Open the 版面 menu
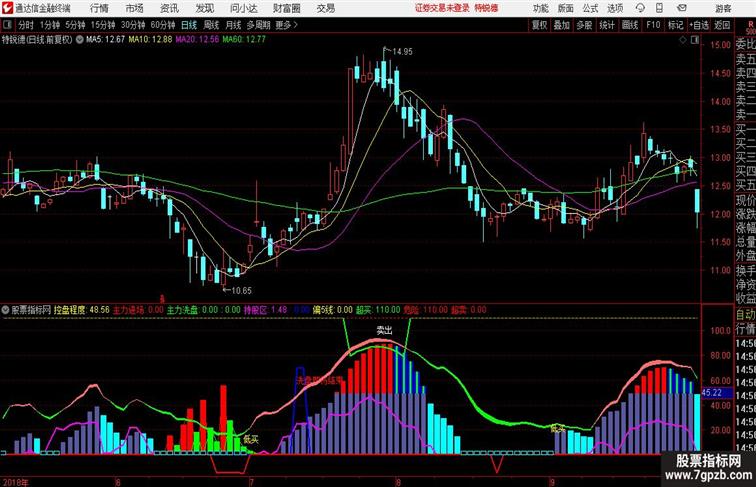This screenshot has height=487, width=756. [566, 8]
